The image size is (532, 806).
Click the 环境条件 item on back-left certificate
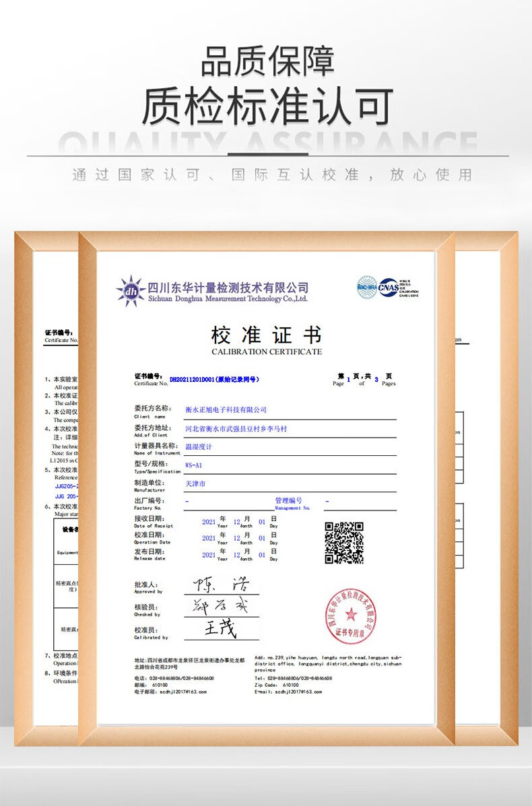coord(61,673)
